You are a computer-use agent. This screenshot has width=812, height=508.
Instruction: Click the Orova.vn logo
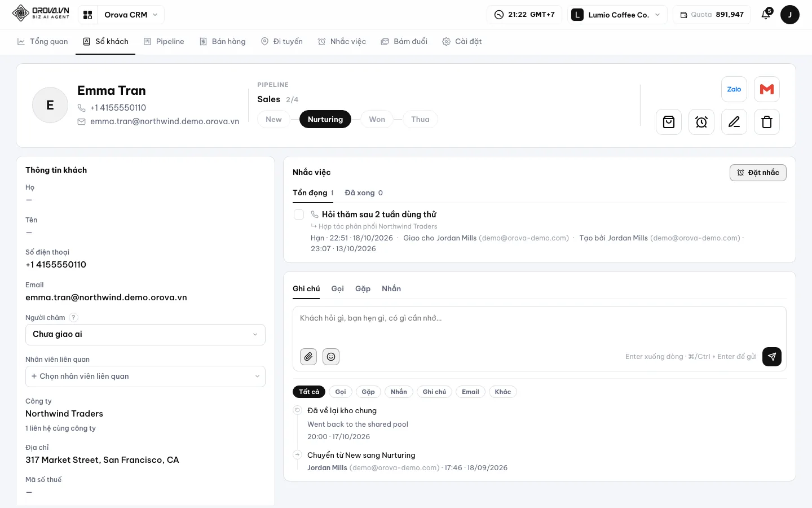pyautogui.click(x=41, y=13)
